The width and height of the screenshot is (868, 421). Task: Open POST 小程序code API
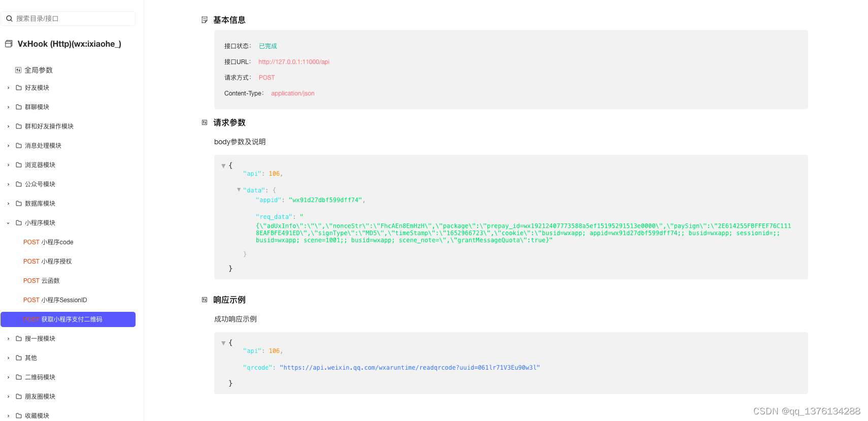point(48,242)
